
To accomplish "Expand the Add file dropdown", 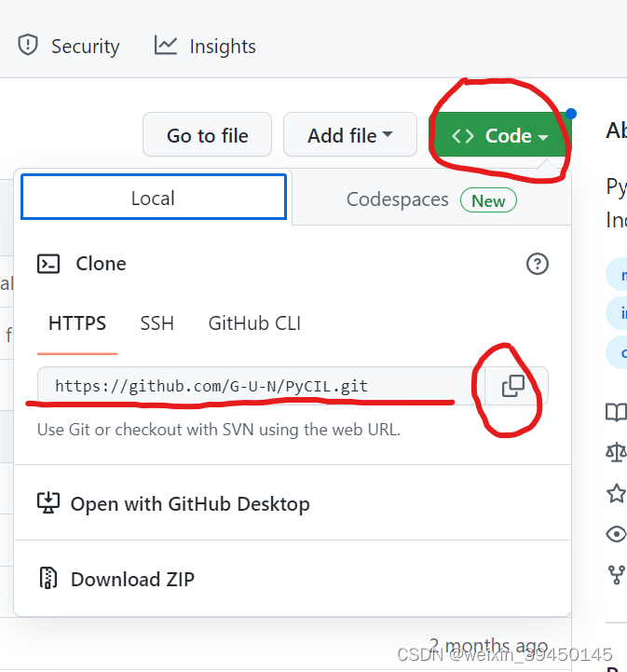I will (x=350, y=135).
